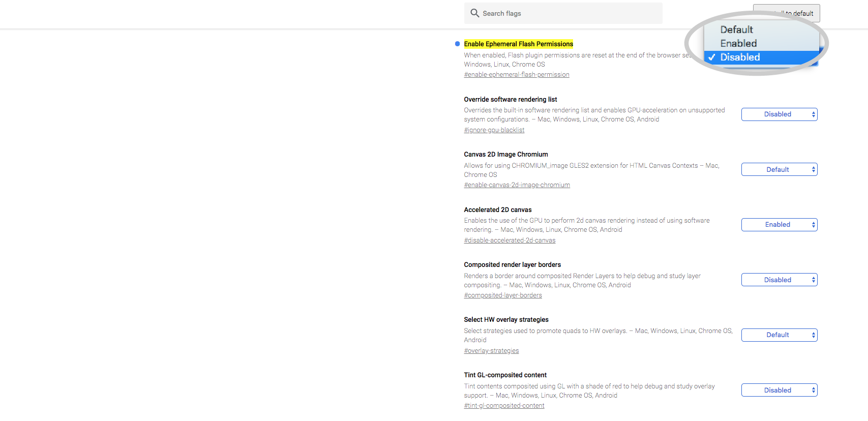Click the blue modified-flag dot indicator

point(457,44)
